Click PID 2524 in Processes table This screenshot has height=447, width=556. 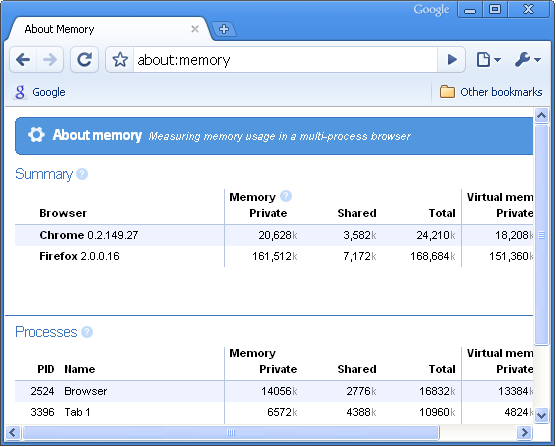click(x=42, y=391)
